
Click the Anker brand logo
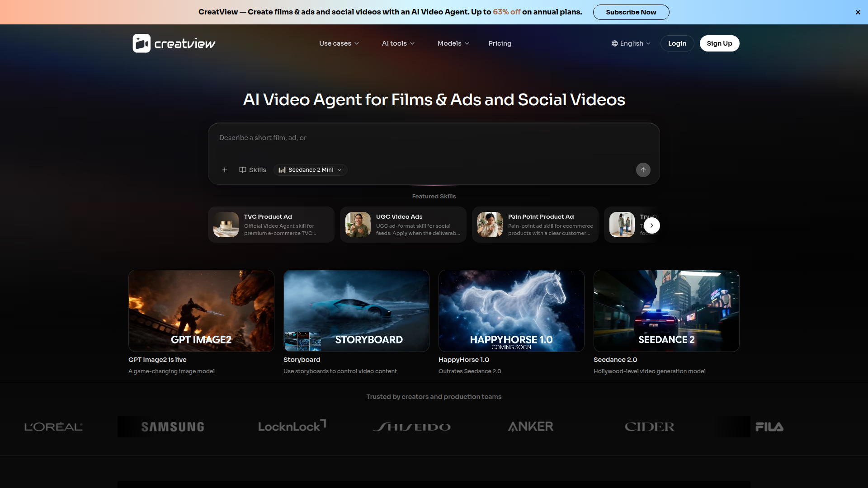point(531,427)
